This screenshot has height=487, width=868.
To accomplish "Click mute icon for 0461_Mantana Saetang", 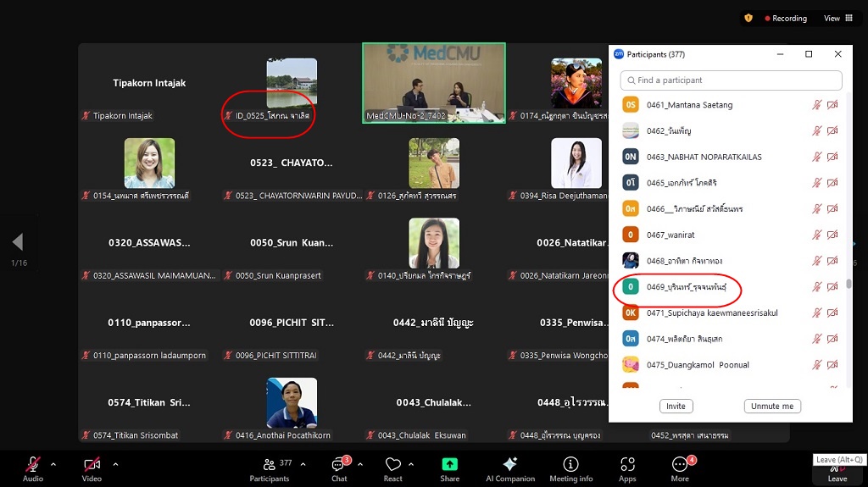I will click(x=816, y=104).
